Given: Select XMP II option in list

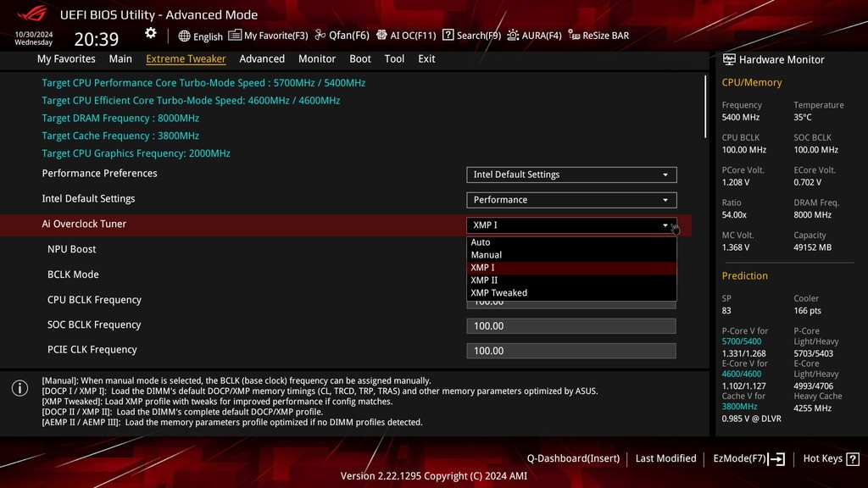Looking at the screenshot, I should click(x=571, y=280).
